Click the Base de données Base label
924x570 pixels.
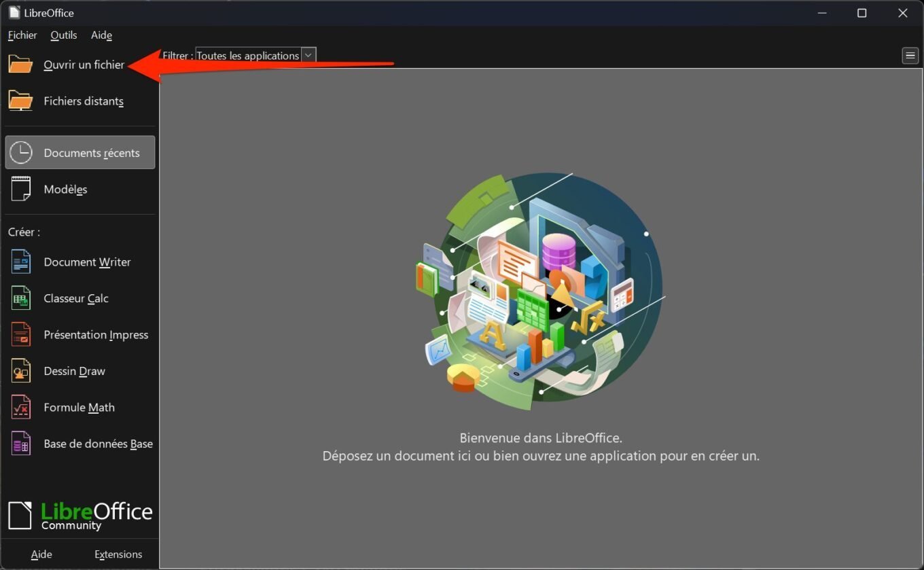pyautogui.click(x=98, y=444)
